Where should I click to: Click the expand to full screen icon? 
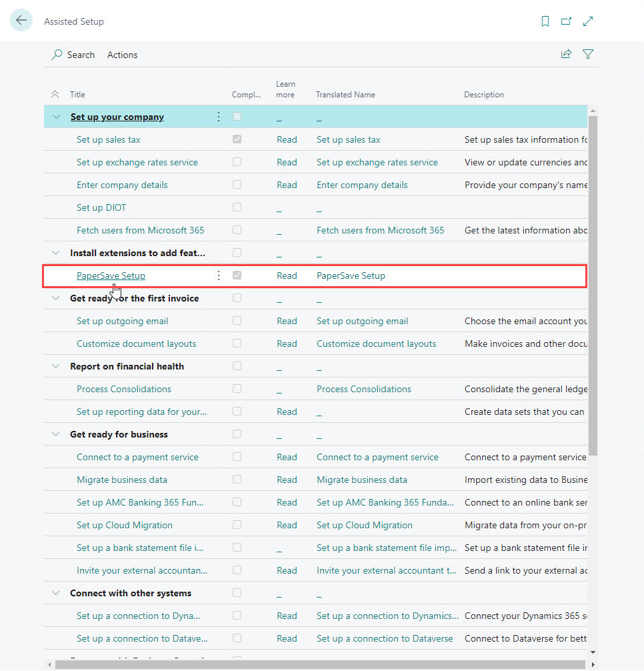[588, 21]
